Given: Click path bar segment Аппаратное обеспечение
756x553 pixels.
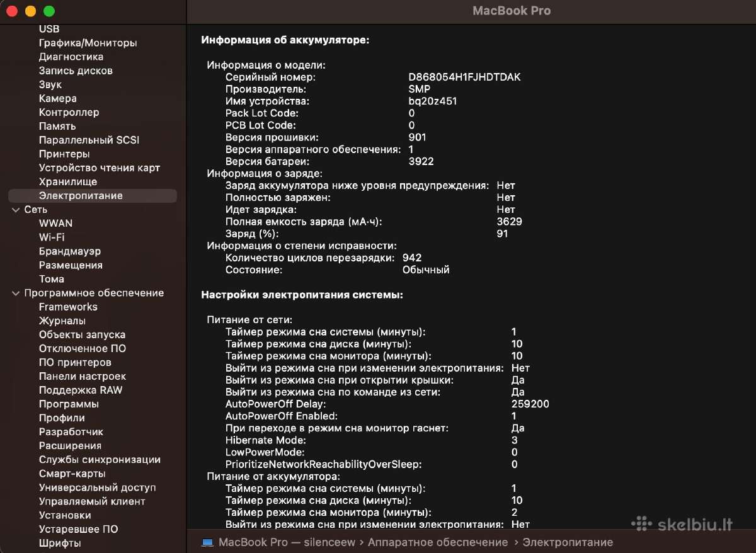Looking at the screenshot, I should (438, 542).
